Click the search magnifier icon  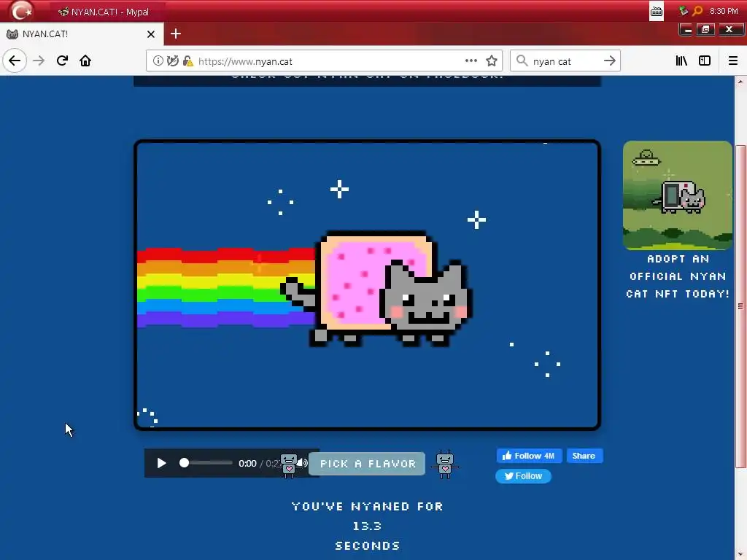click(x=522, y=61)
